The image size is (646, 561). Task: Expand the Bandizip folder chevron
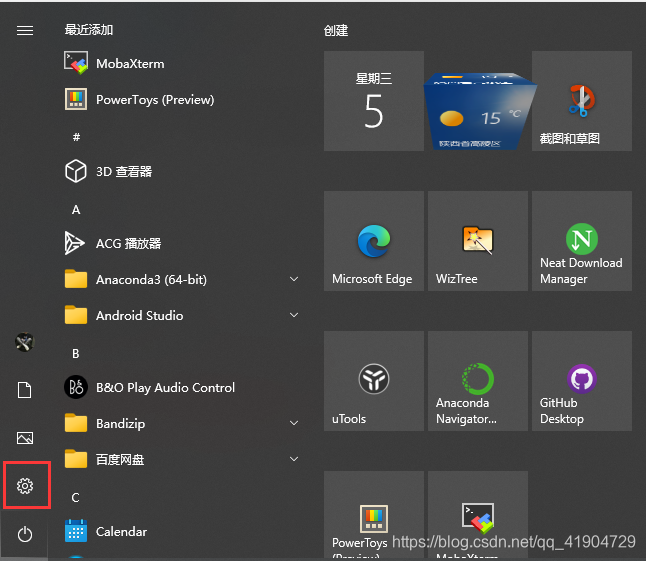[x=294, y=423]
